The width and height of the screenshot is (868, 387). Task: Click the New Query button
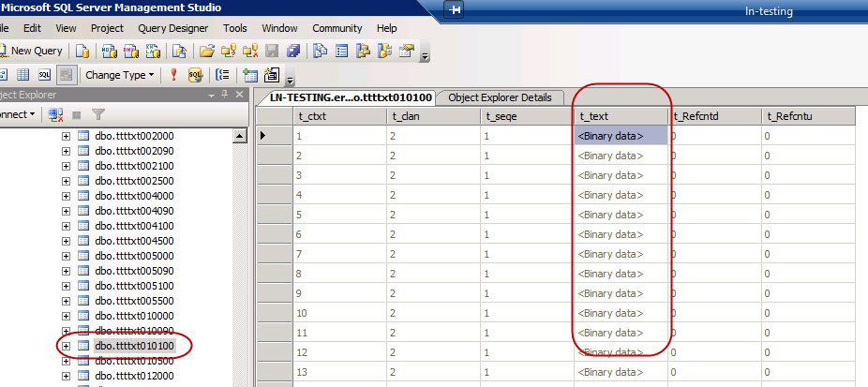coord(30,51)
